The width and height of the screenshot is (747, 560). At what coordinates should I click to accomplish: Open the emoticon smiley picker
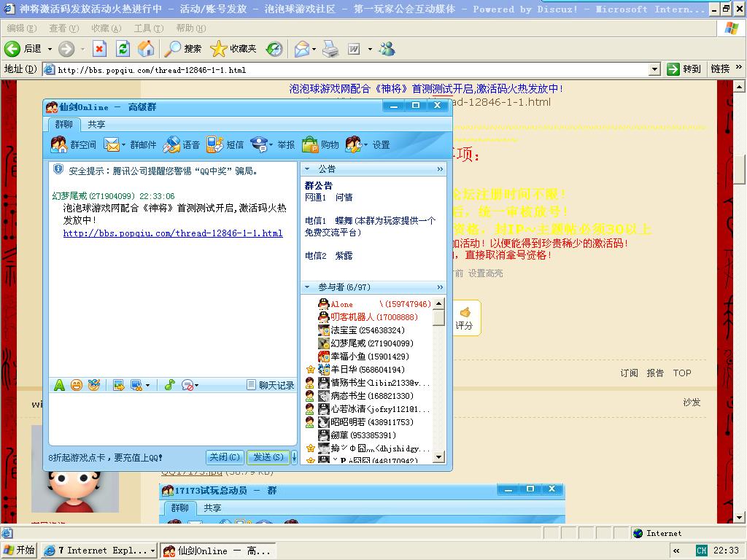(77, 385)
